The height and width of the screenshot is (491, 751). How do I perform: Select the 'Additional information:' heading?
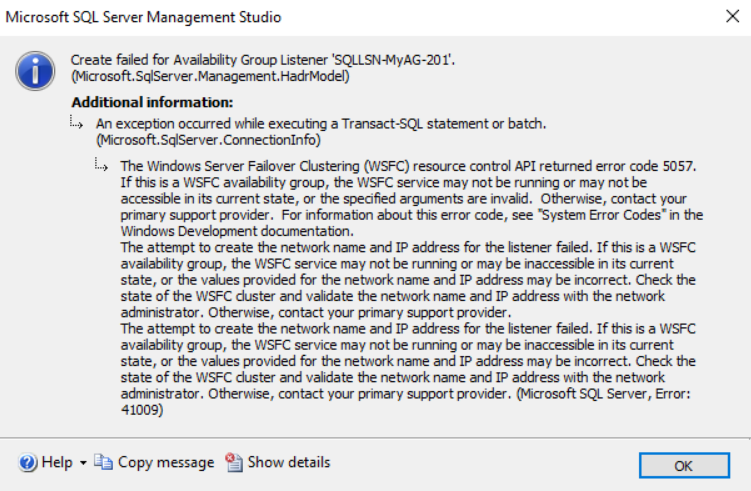152,102
